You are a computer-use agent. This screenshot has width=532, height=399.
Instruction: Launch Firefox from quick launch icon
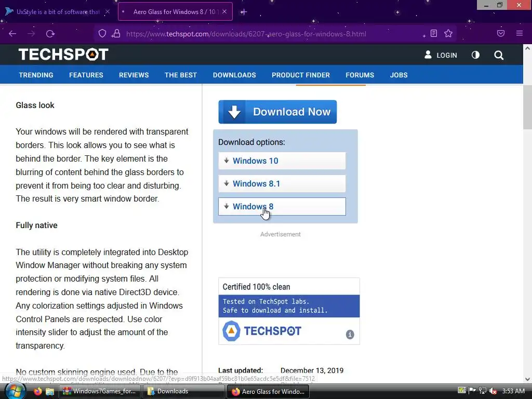(37, 391)
